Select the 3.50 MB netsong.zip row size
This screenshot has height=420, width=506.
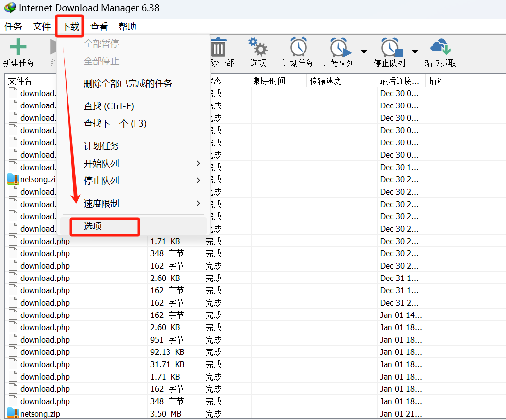tap(166, 414)
